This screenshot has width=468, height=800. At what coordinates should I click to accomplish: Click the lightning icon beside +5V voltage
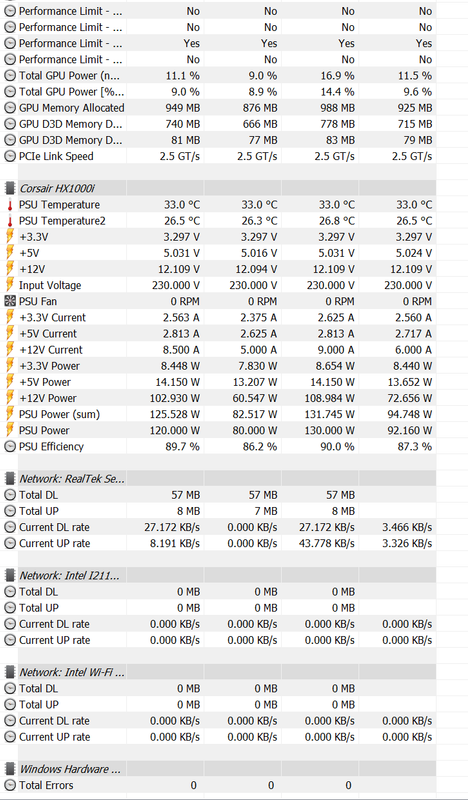9,253
